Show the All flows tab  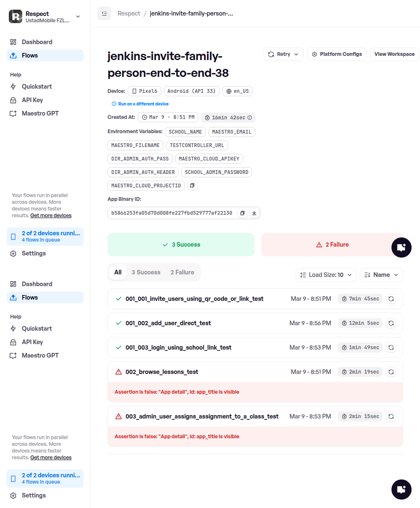pyautogui.click(x=118, y=272)
